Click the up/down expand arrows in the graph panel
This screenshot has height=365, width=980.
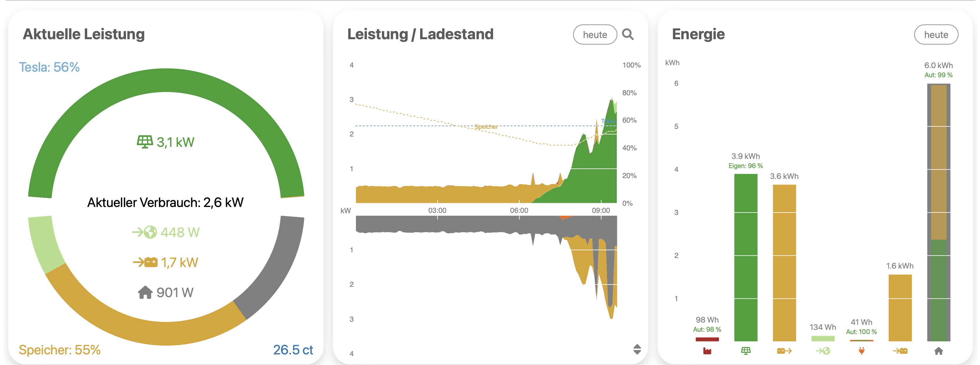(637, 349)
